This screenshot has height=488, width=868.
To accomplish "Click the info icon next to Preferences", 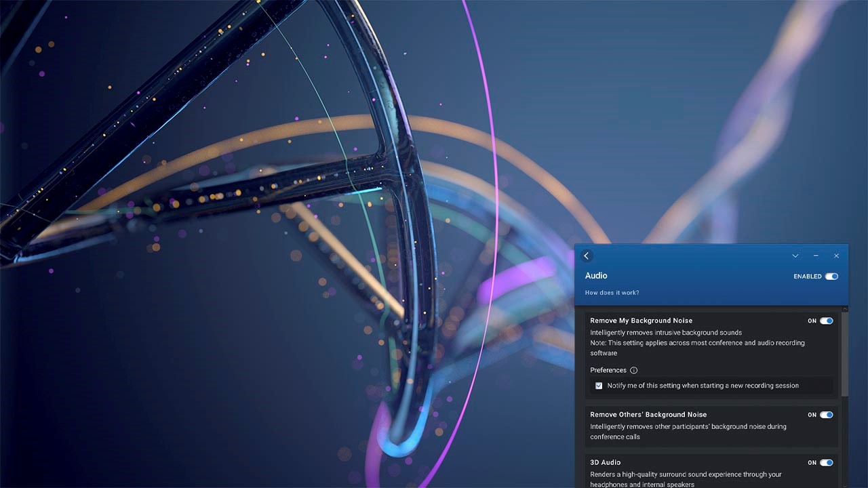I will coord(634,370).
